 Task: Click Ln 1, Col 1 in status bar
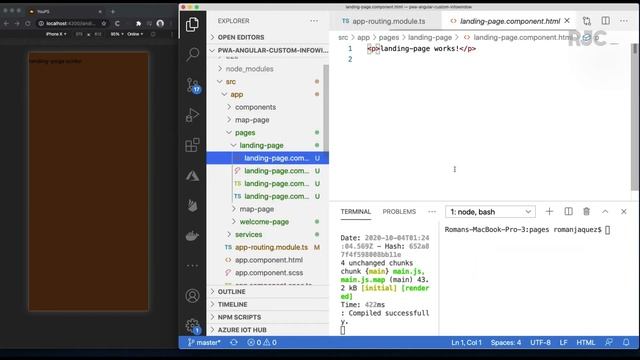click(x=466, y=342)
